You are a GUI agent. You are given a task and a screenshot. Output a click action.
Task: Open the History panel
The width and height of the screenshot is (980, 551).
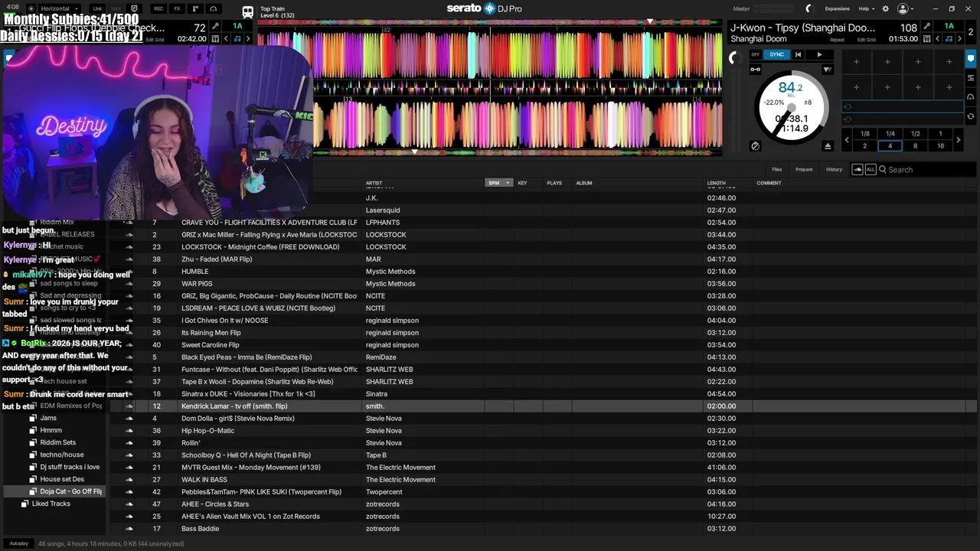point(834,169)
